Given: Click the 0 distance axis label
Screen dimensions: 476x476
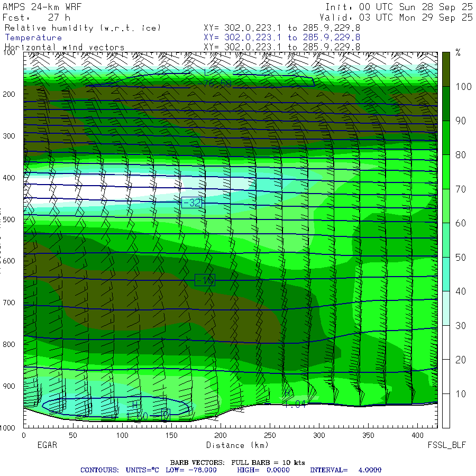Looking at the screenshot, I should [x=24, y=435].
